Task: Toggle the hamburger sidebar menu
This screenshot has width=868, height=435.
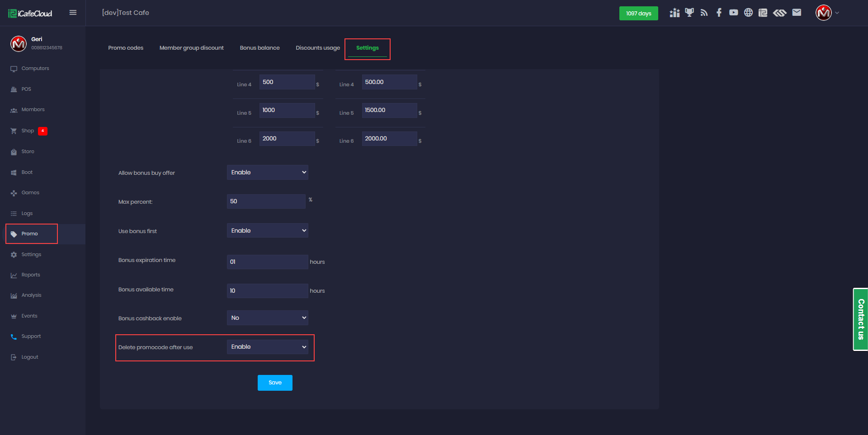Action: pyautogui.click(x=73, y=13)
